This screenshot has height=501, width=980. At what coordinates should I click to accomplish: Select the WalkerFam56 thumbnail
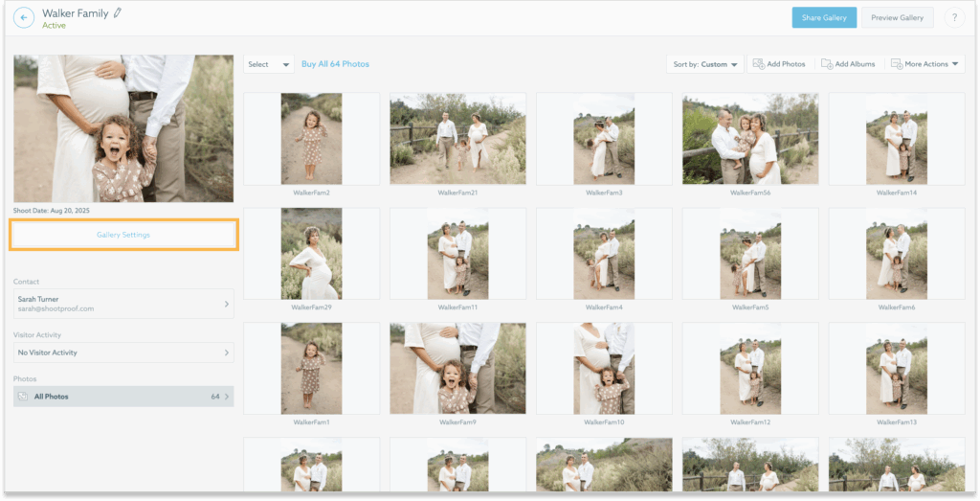pyautogui.click(x=750, y=139)
